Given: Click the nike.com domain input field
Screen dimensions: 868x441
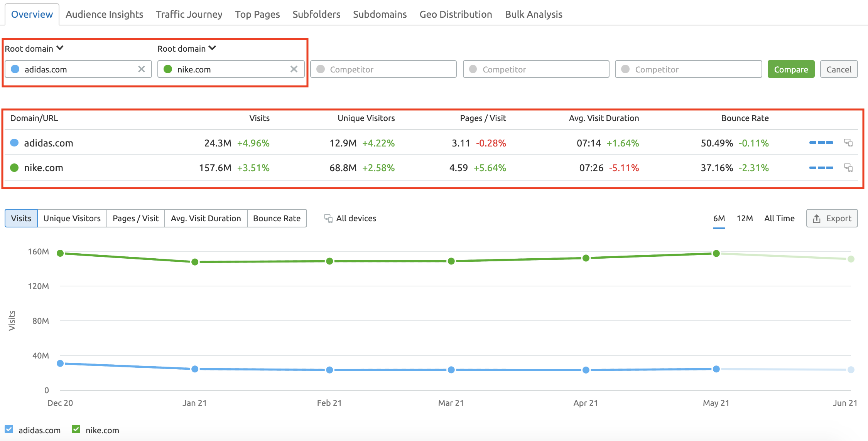Looking at the screenshot, I should tap(231, 69).
